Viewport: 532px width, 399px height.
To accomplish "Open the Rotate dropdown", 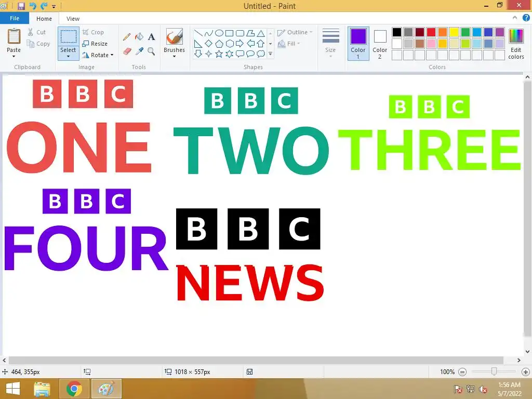I will 98,55.
